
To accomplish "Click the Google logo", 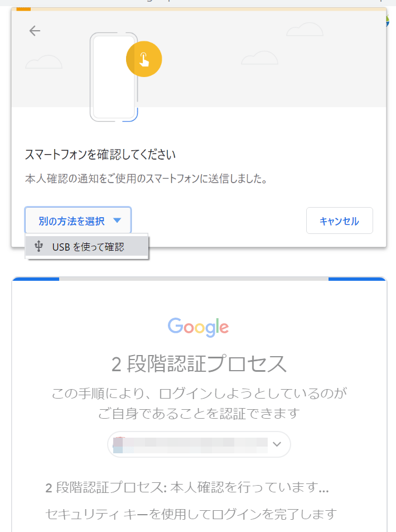I will [199, 327].
